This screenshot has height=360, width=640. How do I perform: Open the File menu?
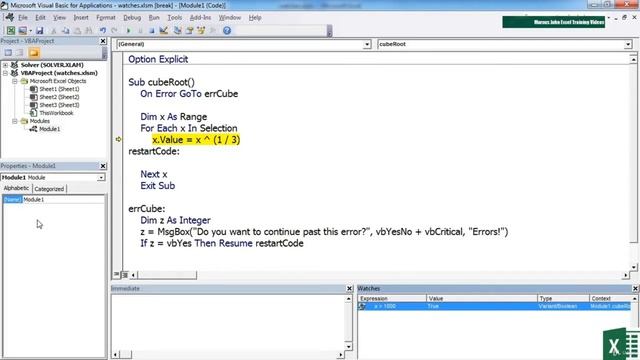pyautogui.click(x=23, y=18)
